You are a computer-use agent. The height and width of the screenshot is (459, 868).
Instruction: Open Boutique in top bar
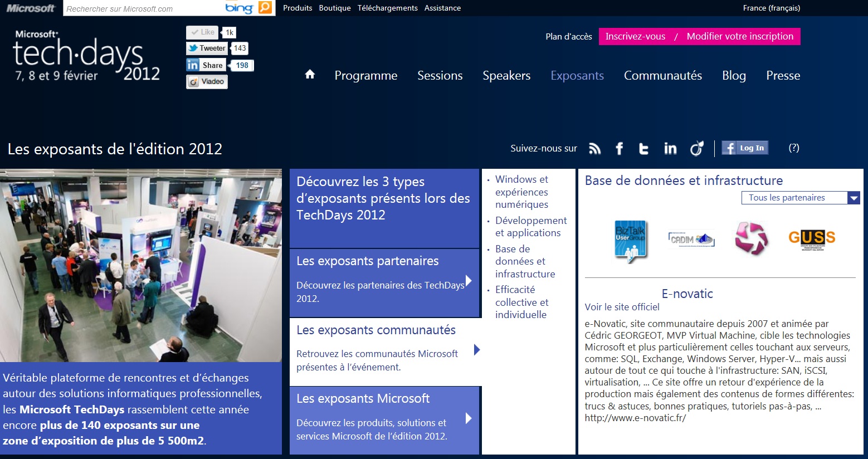tap(335, 8)
